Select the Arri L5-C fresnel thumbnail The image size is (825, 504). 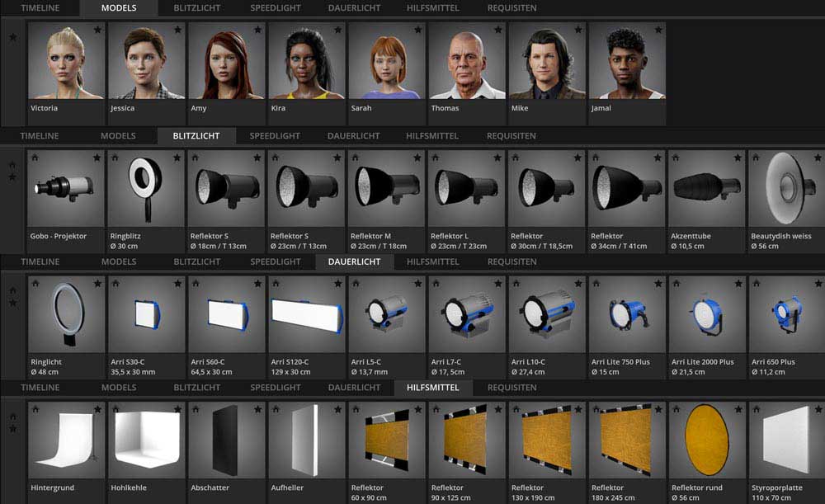coord(387,314)
